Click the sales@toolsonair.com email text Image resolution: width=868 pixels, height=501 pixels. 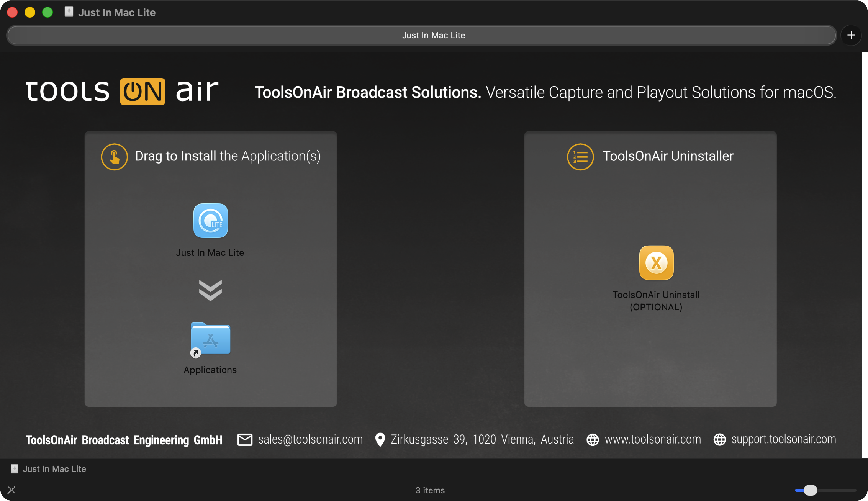coord(310,439)
